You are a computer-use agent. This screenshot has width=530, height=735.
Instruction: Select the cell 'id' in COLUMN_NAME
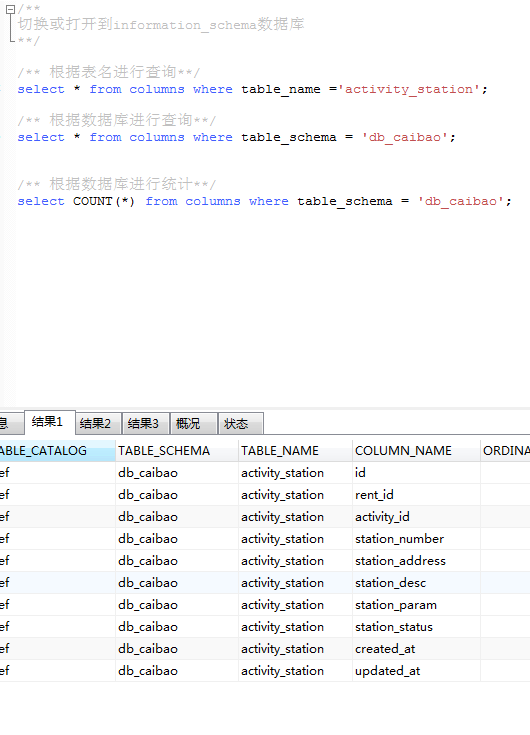(416, 472)
